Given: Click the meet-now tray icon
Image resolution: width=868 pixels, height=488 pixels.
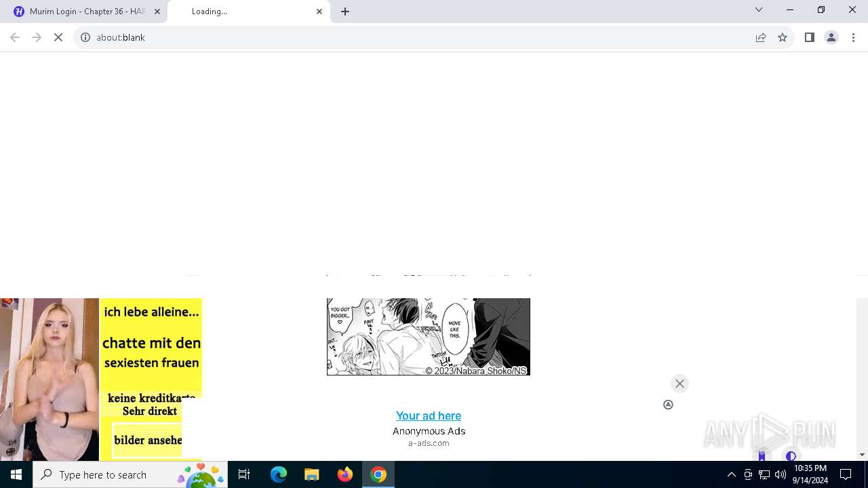Looking at the screenshot, I should click(748, 474).
